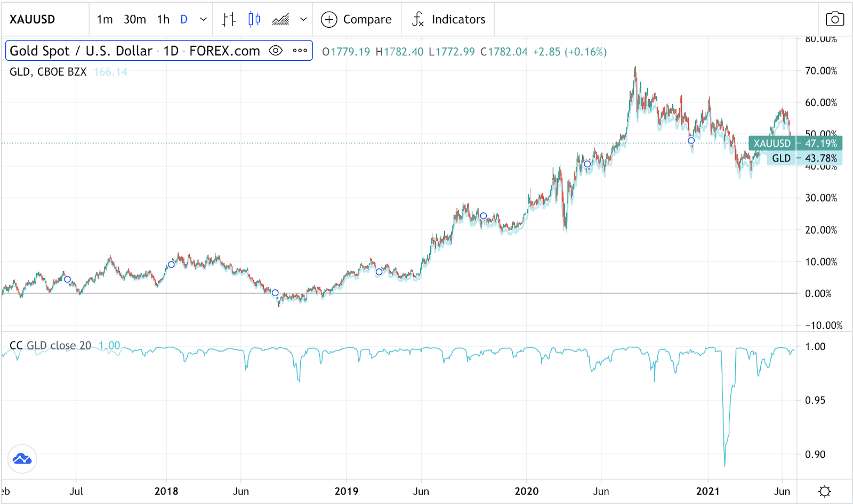Select the Area chart style icon
Screen dimensions: 853x504
click(280, 20)
